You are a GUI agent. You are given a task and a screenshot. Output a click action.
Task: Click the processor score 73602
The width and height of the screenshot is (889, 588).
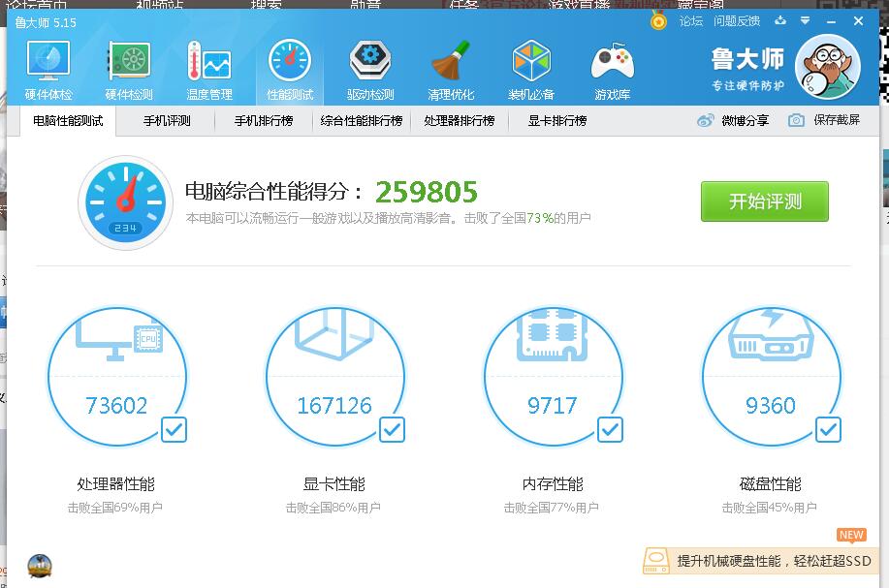116,406
